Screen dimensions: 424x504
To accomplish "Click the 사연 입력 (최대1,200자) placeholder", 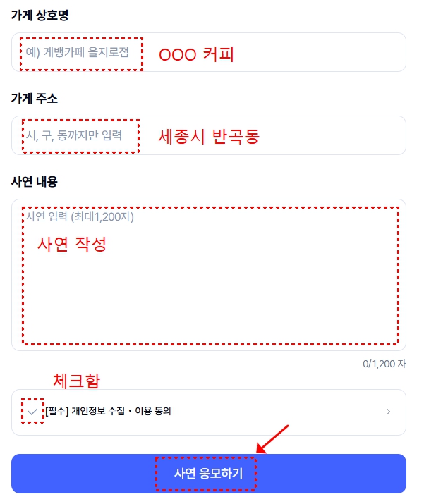I will tap(80, 216).
